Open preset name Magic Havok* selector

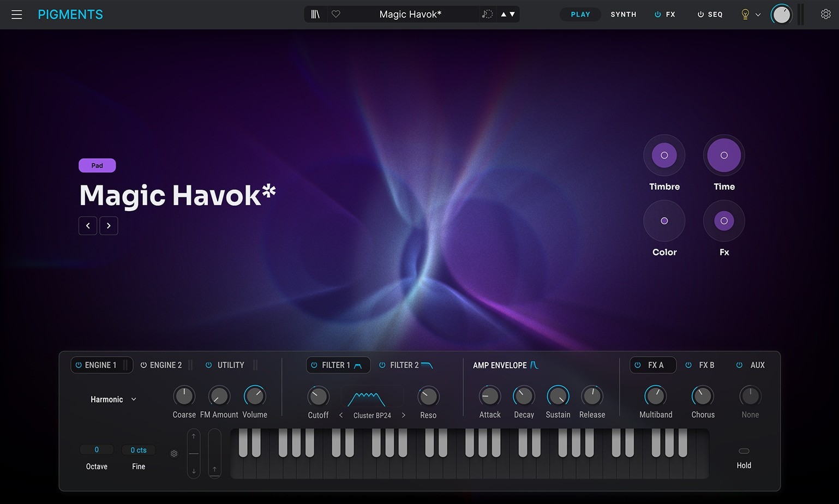pos(410,14)
